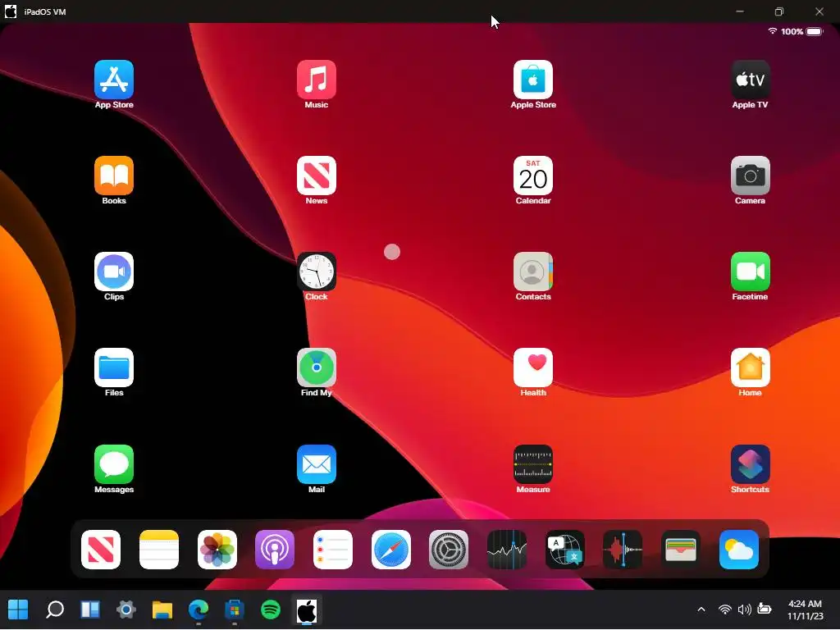Viewport: 840px width, 630px height.
Task: Open the Mail app
Action: click(316, 464)
